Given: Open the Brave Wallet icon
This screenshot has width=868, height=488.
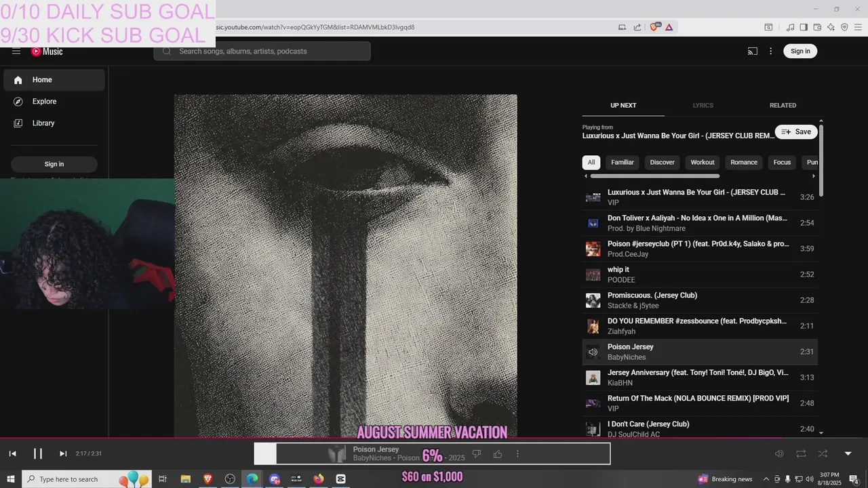Looking at the screenshot, I should (x=817, y=27).
